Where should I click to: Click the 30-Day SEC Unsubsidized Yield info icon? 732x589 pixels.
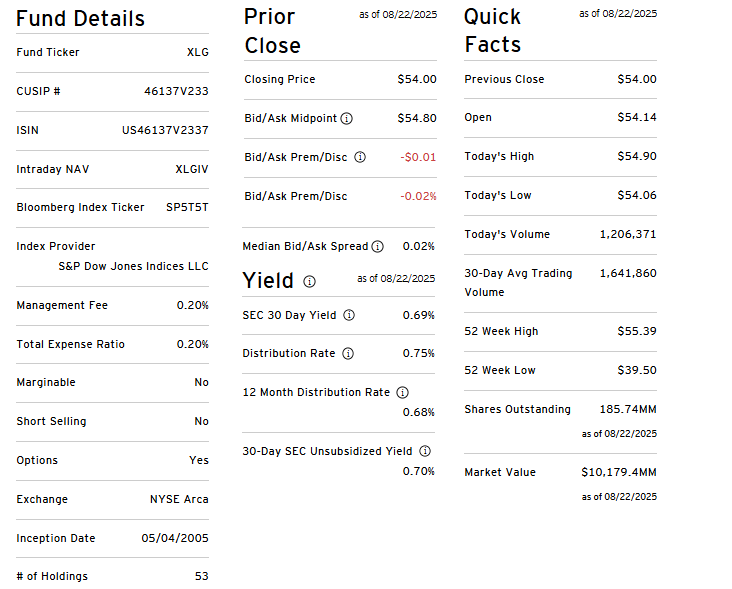tap(425, 451)
